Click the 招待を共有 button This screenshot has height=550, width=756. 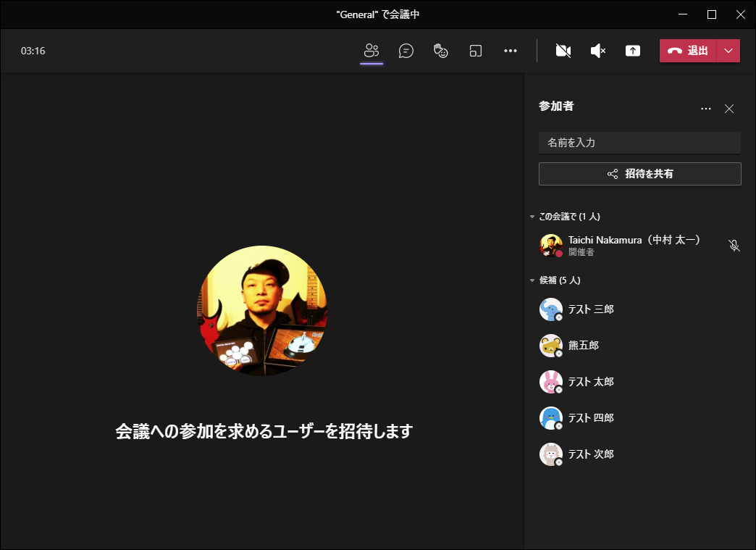tap(639, 174)
